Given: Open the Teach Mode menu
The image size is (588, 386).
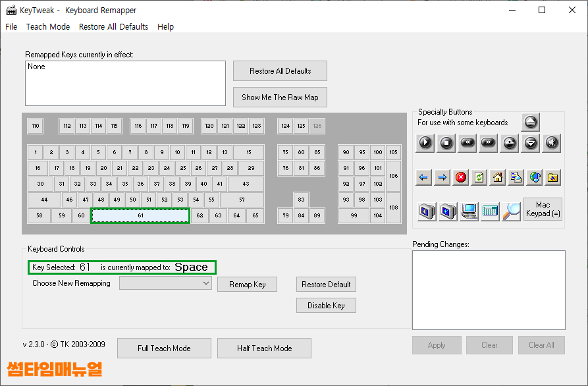Looking at the screenshot, I should click(48, 26).
